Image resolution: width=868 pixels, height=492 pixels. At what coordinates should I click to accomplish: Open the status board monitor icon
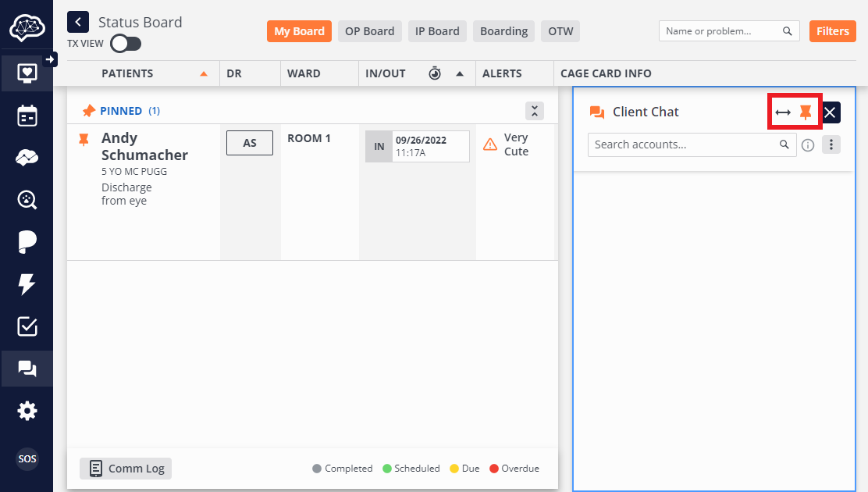coord(27,73)
